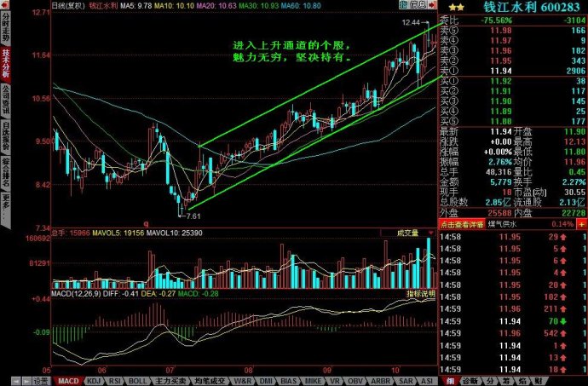Switch to the W&R indicator tab
The height and width of the screenshot is (386, 588).
pos(243,382)
